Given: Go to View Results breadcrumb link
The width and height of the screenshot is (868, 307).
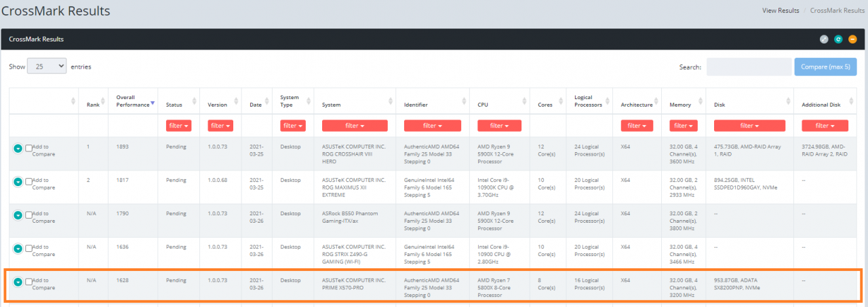Looking at the screenshot, I should coord(781,11).
